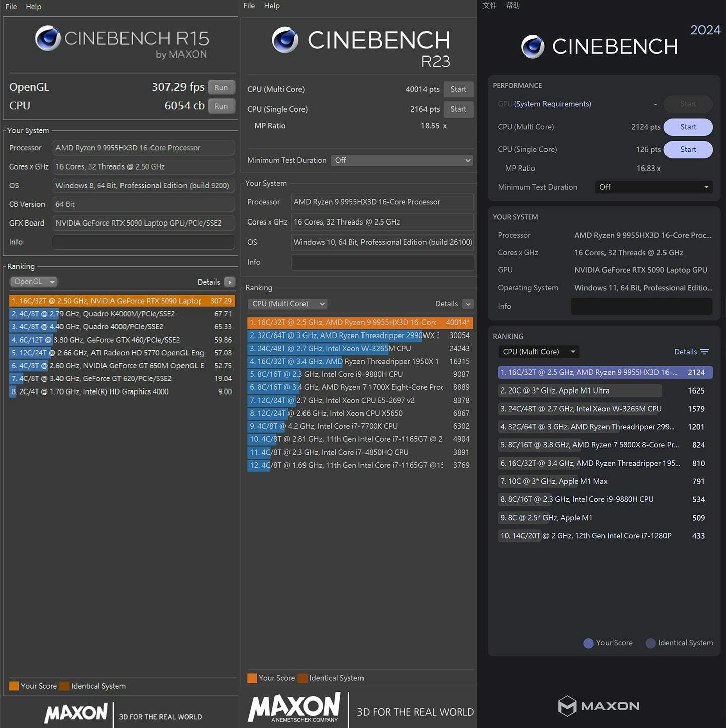Start CPU (Multi Core) test in R23
The width and height of the screenshot is (726, 728).
[458, 89]
